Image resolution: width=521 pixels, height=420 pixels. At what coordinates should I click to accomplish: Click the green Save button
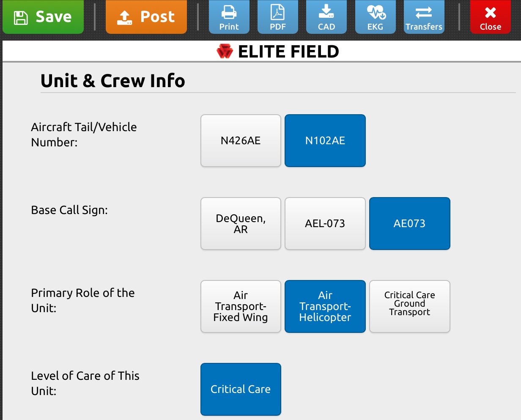point(43,17)
